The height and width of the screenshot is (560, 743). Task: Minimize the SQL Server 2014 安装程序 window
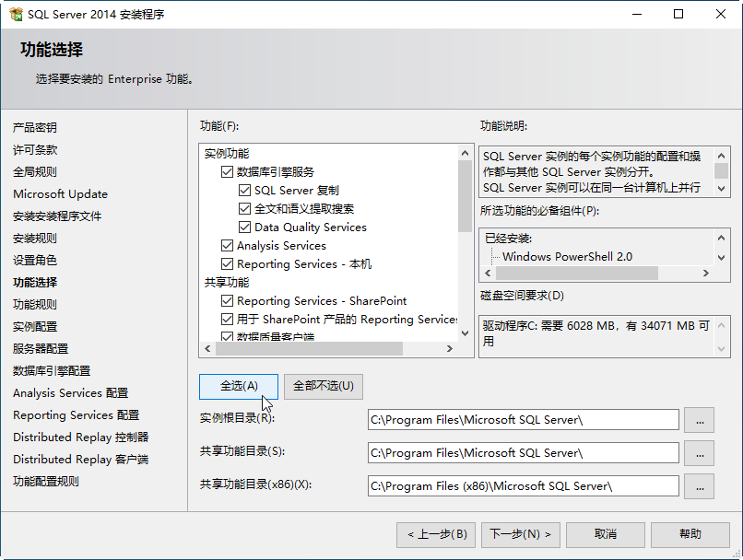click(637, 14)
